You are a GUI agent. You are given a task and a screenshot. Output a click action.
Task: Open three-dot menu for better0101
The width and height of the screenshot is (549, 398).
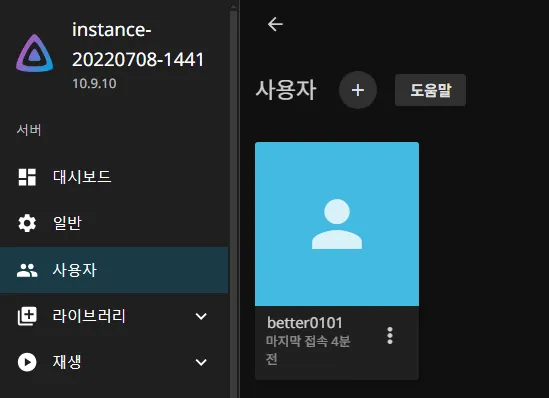coord(390,336)
